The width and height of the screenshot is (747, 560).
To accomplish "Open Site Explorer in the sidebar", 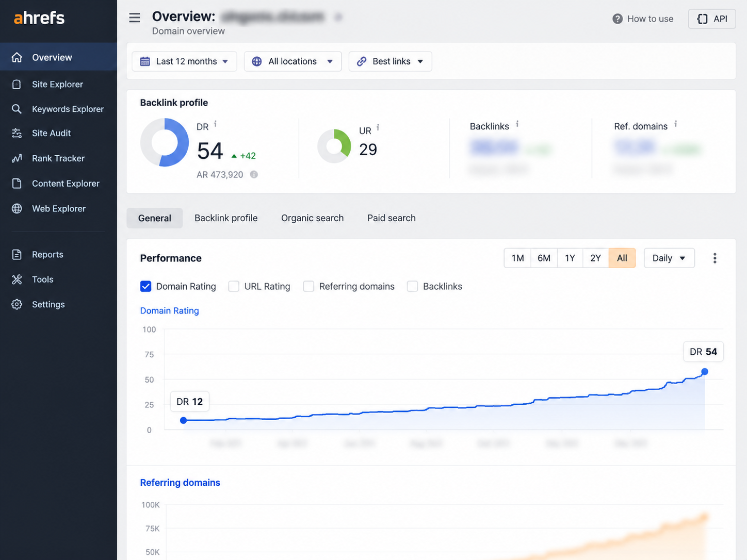I will 58,84.
